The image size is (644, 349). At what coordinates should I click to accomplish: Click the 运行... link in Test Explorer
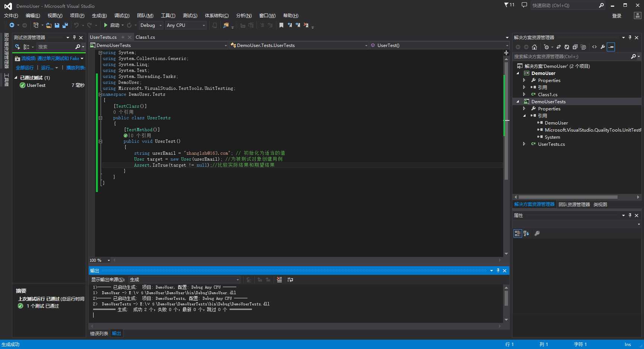tap(47, 68)
